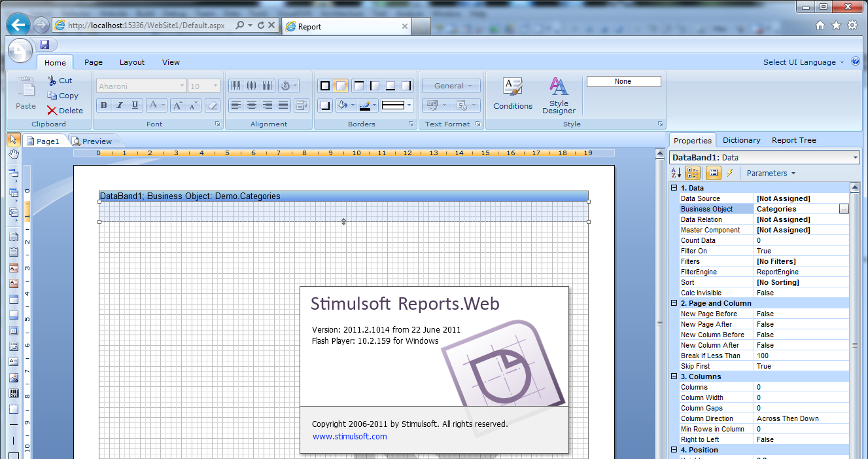Viewport: 868px width, 459px height.
Task: Open the browser Home page icon
Action: tap(820, 26)
